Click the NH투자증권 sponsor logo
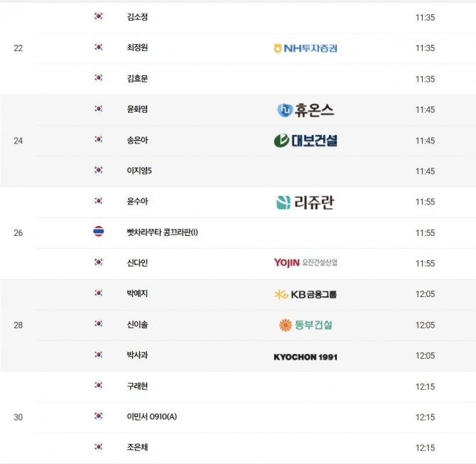Screen dimensions: 476x464 click(x=305, y=48)
